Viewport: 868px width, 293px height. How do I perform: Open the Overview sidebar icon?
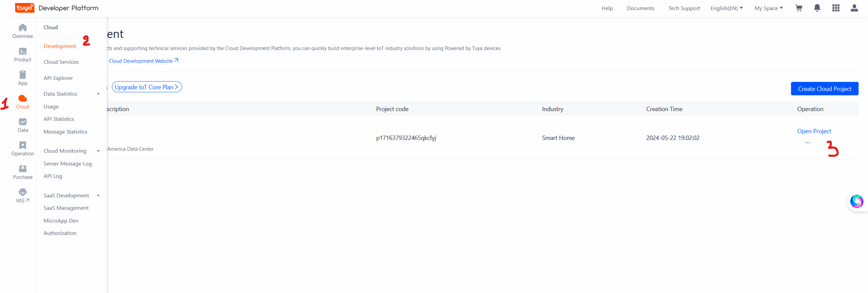pyautogui.click(x=23, y=31)
